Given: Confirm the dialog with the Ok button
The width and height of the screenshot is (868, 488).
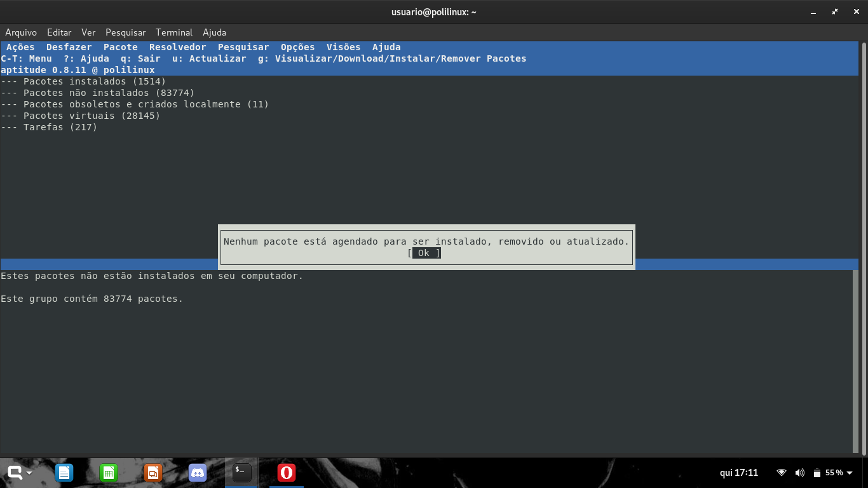Looking at the screenshot, I should pos(424,253).
